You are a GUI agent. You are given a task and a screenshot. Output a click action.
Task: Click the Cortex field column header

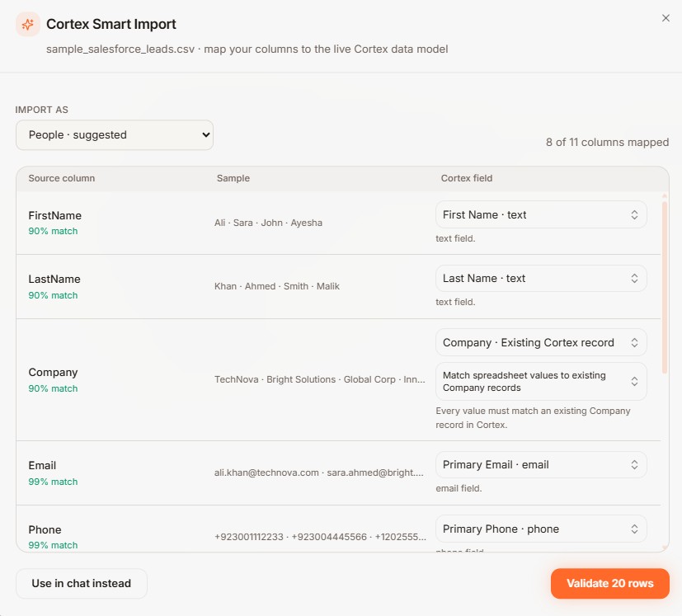[467, 178]
